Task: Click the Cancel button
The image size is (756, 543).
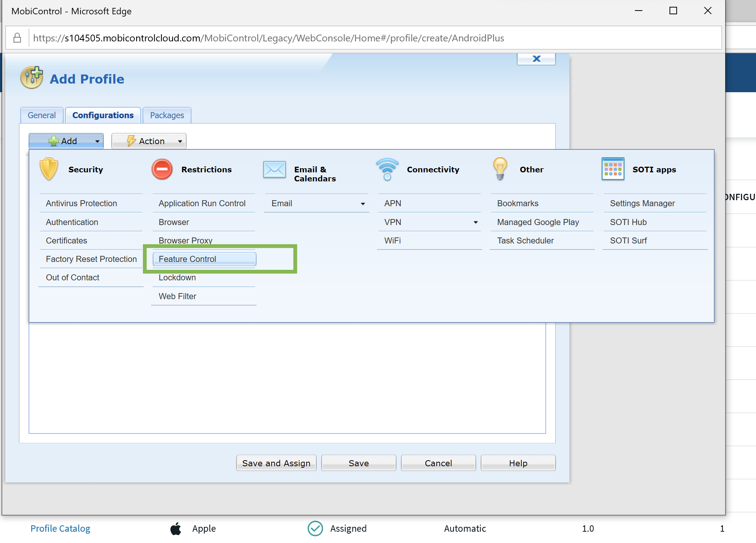Action: tap(439, 463)
